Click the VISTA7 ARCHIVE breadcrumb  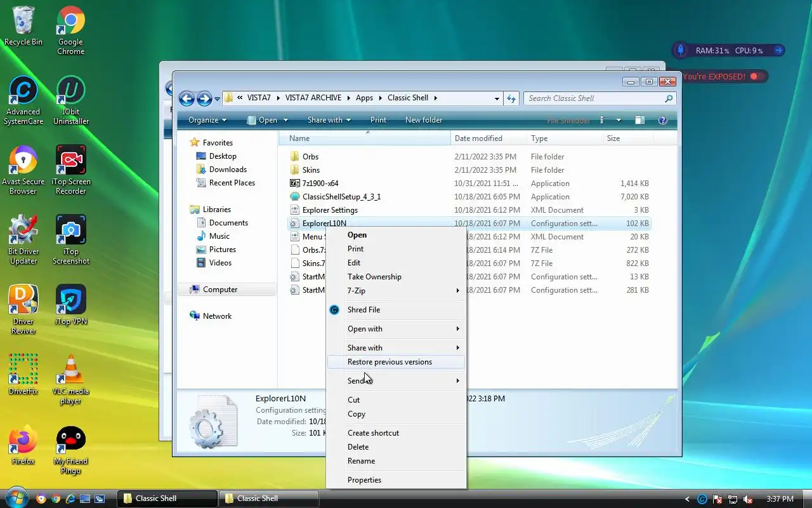click(x=313, y=98)
